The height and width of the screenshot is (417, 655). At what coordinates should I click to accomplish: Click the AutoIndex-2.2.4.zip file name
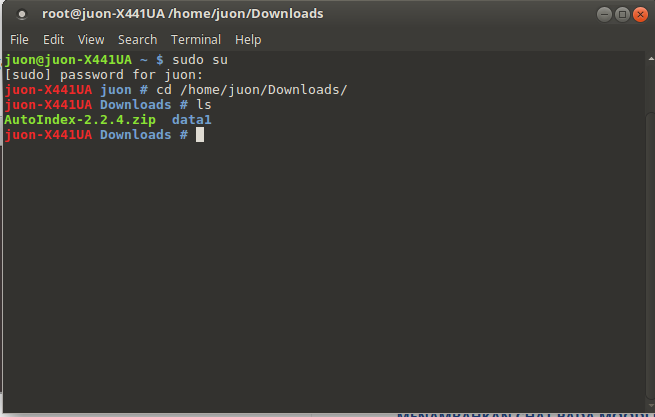coord(80,120)
